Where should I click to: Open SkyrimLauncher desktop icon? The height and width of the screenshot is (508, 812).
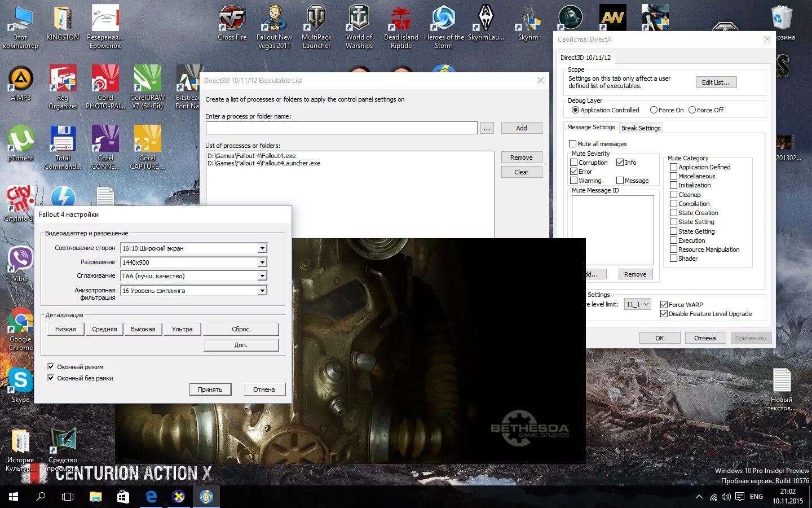coord(486,23)
